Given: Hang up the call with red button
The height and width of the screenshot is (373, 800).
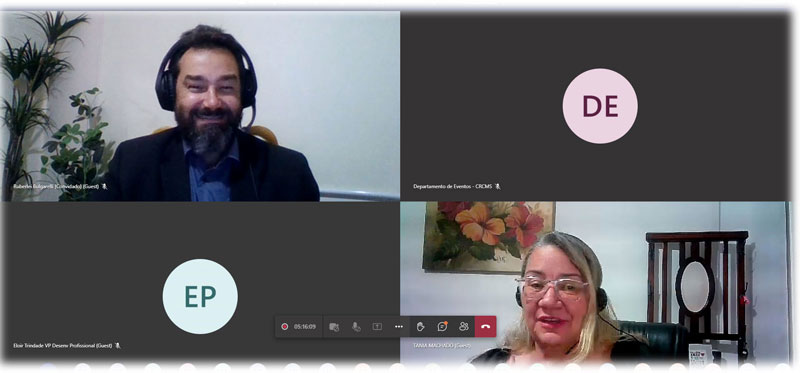Looking at the screenshot, I should (485, 327).
